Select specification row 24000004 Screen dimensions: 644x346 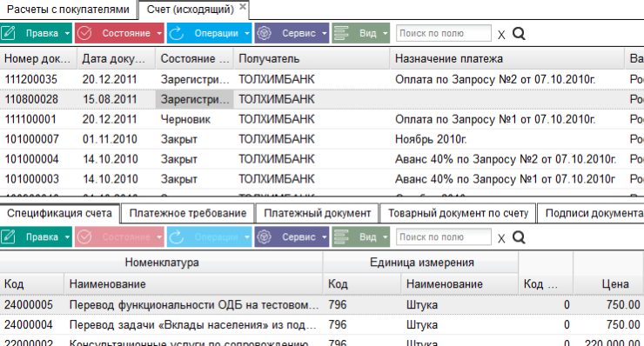click(x=322, y=324)
